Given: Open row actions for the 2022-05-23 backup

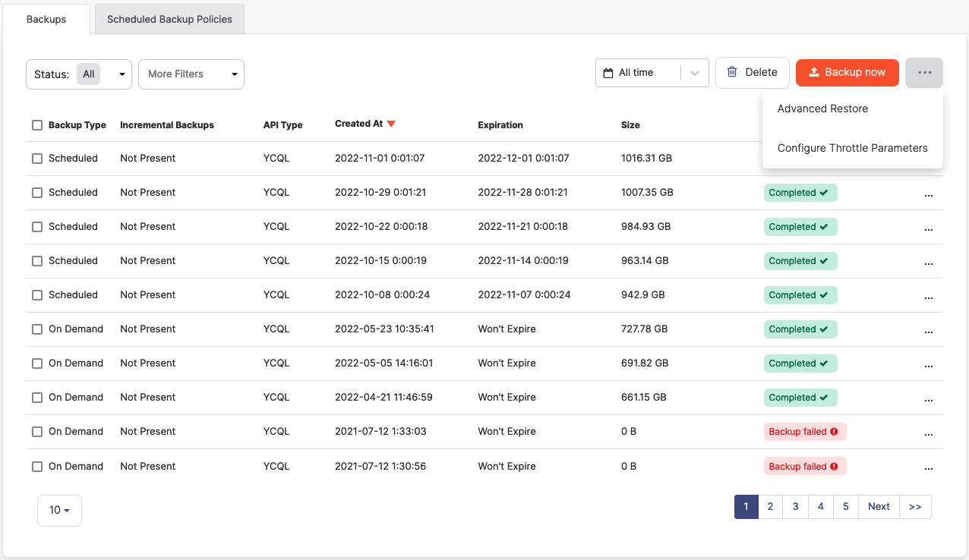Looking at the screenshot, I should (x=928, y=330).
